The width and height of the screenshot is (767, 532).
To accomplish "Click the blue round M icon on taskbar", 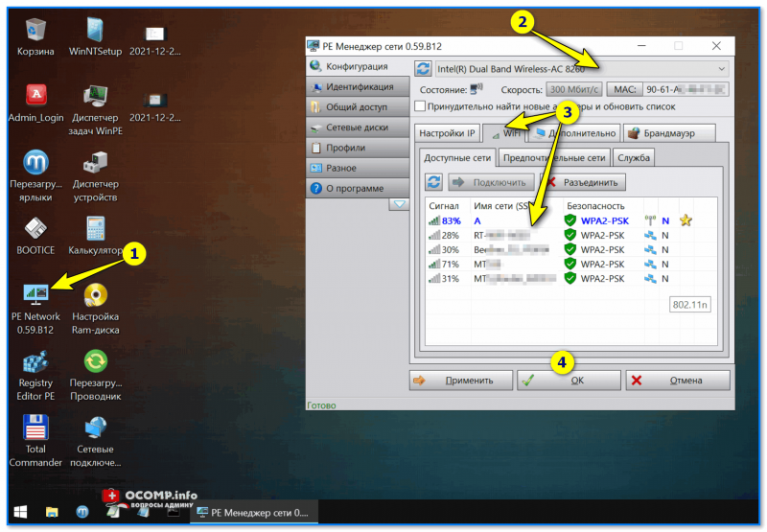I will click(82, 513).
